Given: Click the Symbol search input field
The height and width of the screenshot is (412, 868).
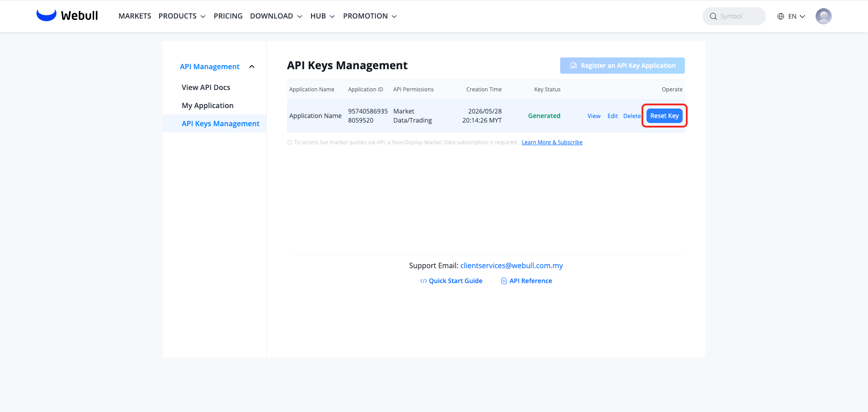Looking at the screenshot, I should pos(734,16).
